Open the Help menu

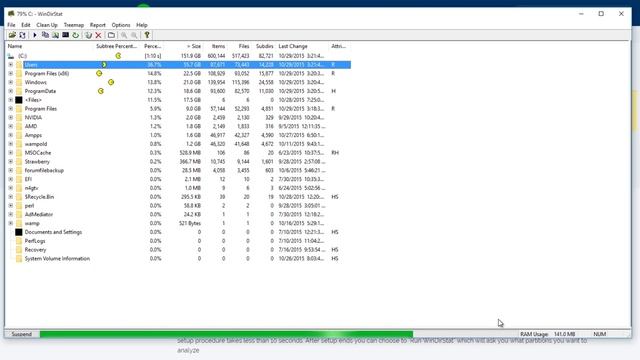click(x=142, y=25)
